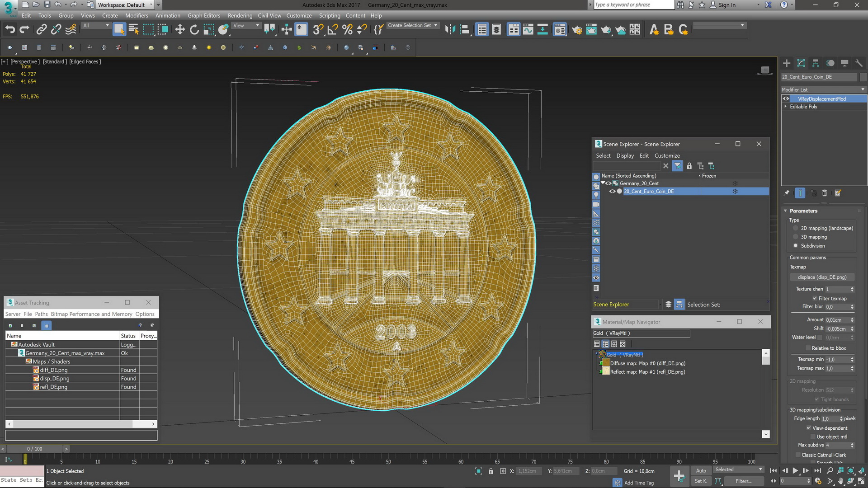Click the Redo arrow in main toolbar
868x488 pixels.
click(24, 30)
